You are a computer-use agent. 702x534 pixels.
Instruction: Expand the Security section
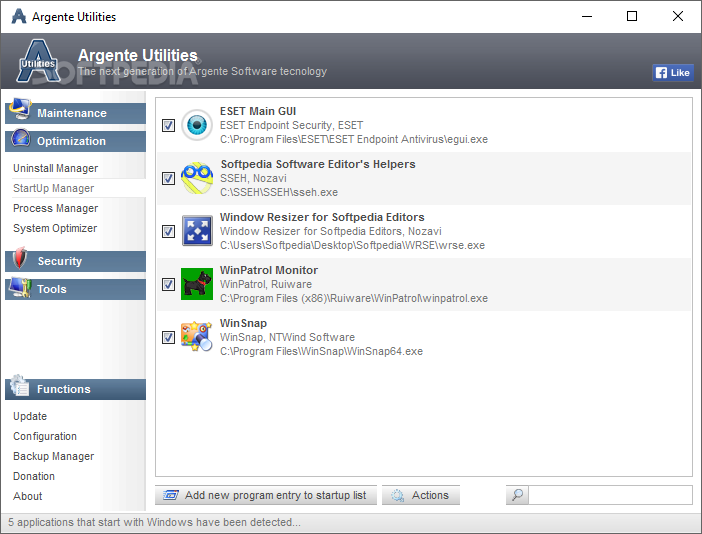click(x=75, y=261)
